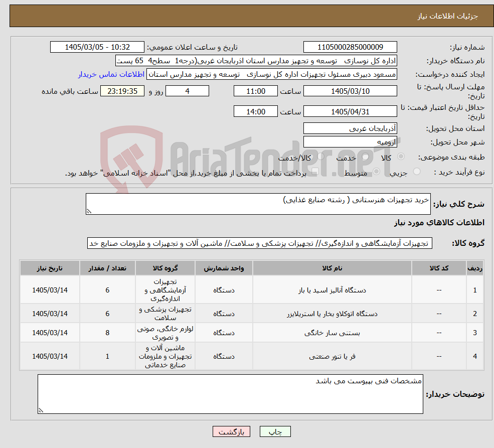Viewport: 494px width, 448px height.
Task: Select the خدمت radio button
Action: point(365,157)
